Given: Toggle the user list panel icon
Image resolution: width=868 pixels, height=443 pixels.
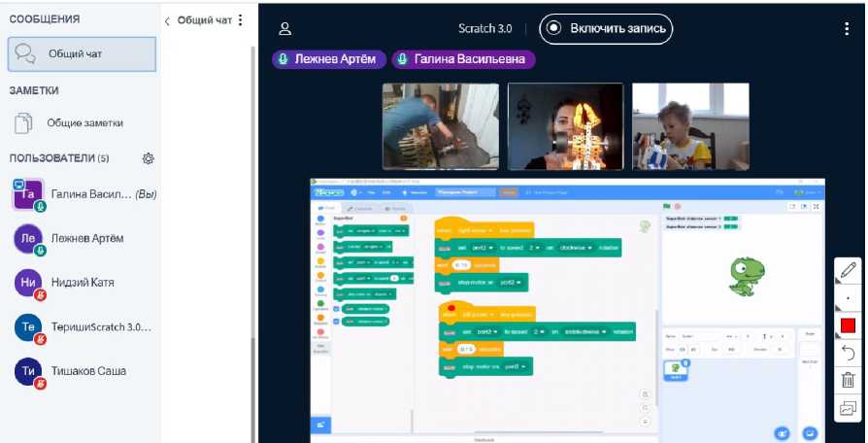Looking at the screenshot, I should (x=285, y=29).
